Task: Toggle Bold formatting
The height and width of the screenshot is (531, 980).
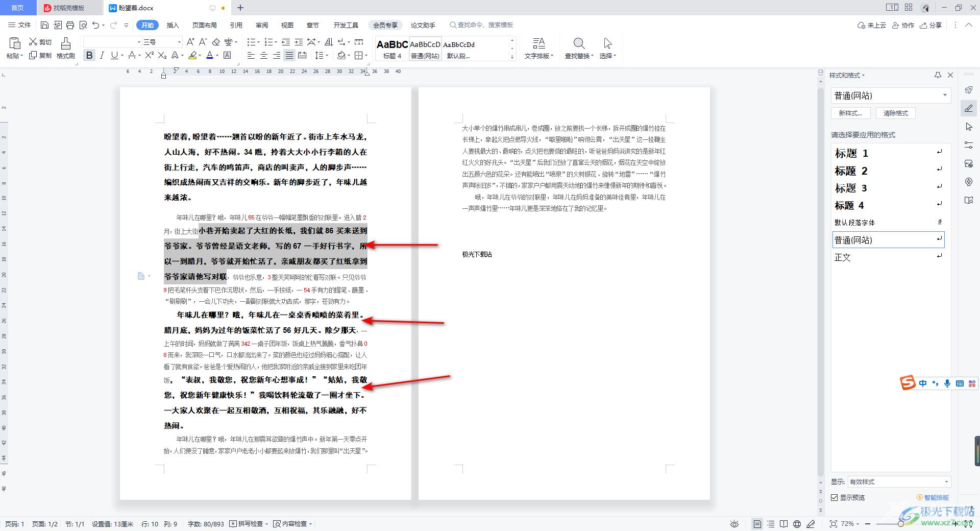Action: coord(89,55)
